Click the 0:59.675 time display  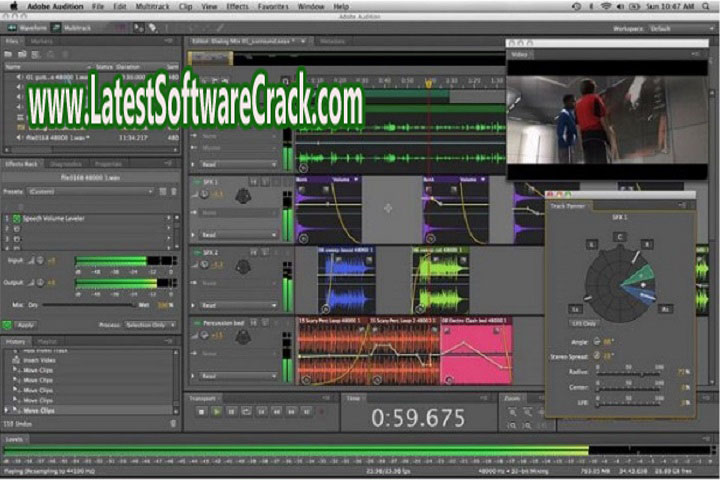(x=418, y=418)
